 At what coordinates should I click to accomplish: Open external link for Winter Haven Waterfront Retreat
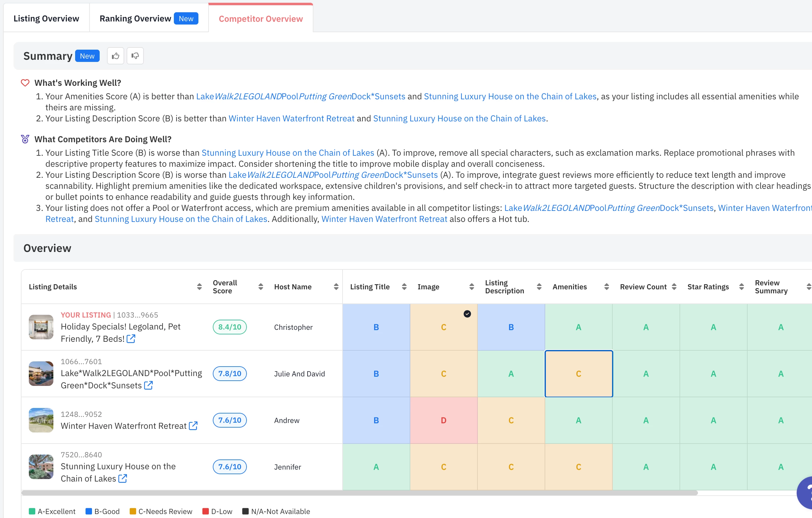point(193,426)
